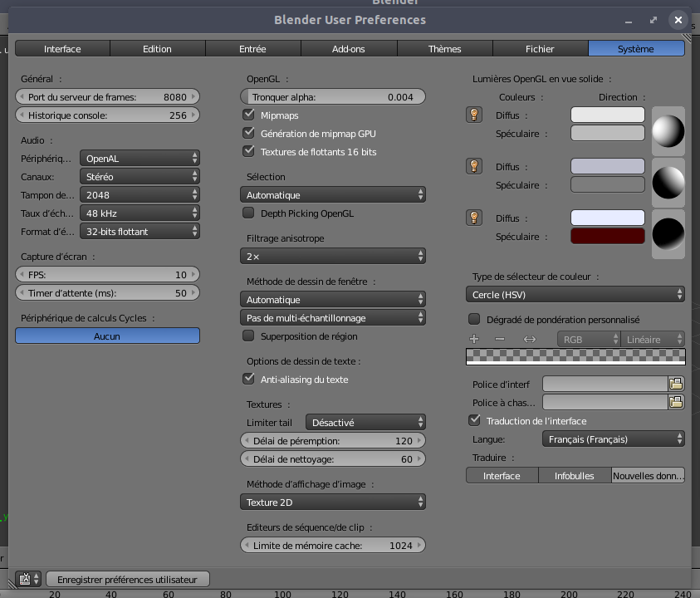
Task: Open the Cercle (HSV) color picker dropdown
Action: click(575, 295)
